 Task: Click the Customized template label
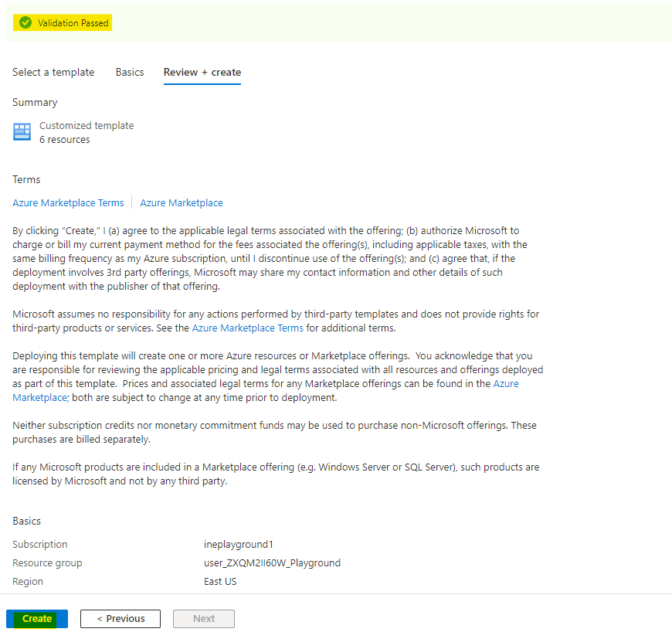click(87, 125)
